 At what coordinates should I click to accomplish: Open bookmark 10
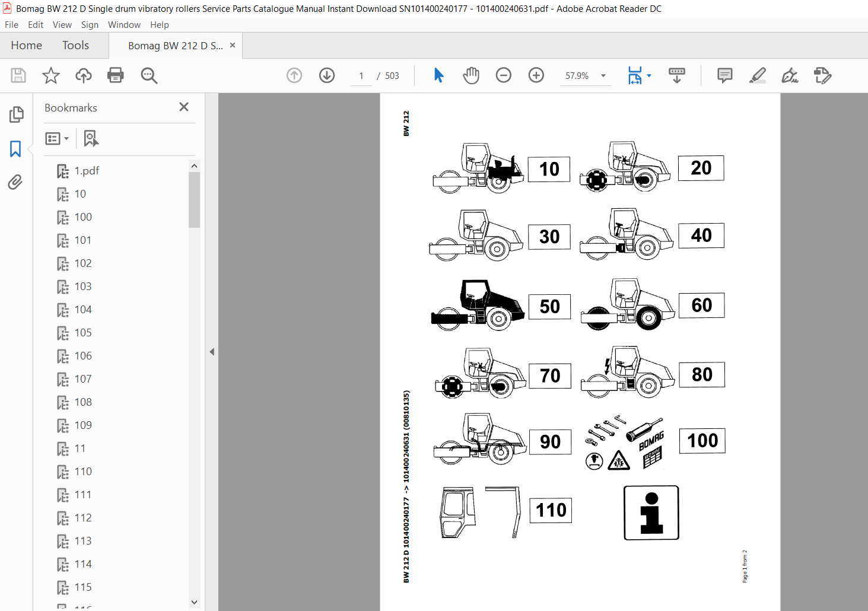click(x=80, y=194)
